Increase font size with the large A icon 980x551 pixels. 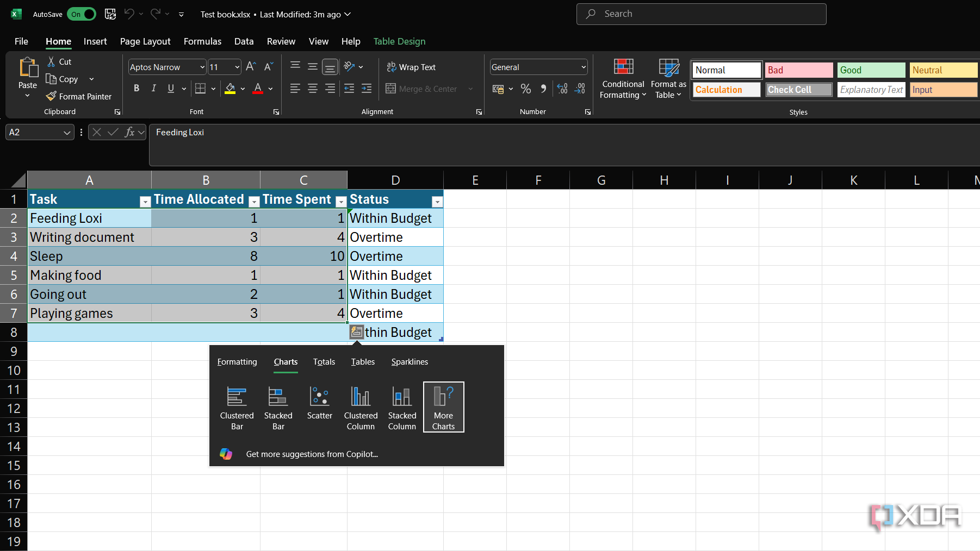[x=251, y=66]
